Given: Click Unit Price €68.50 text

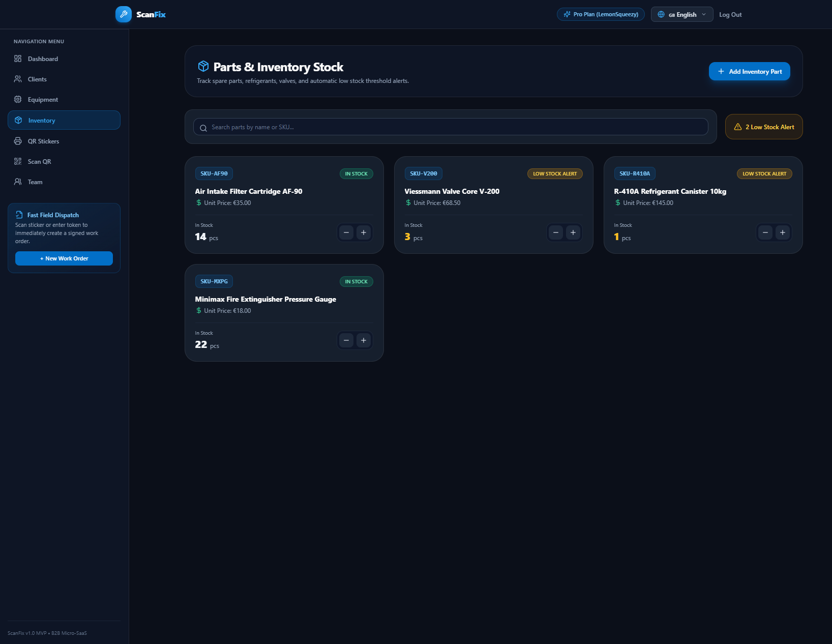Looking at the screenshot, I should (x=437, y=202).
